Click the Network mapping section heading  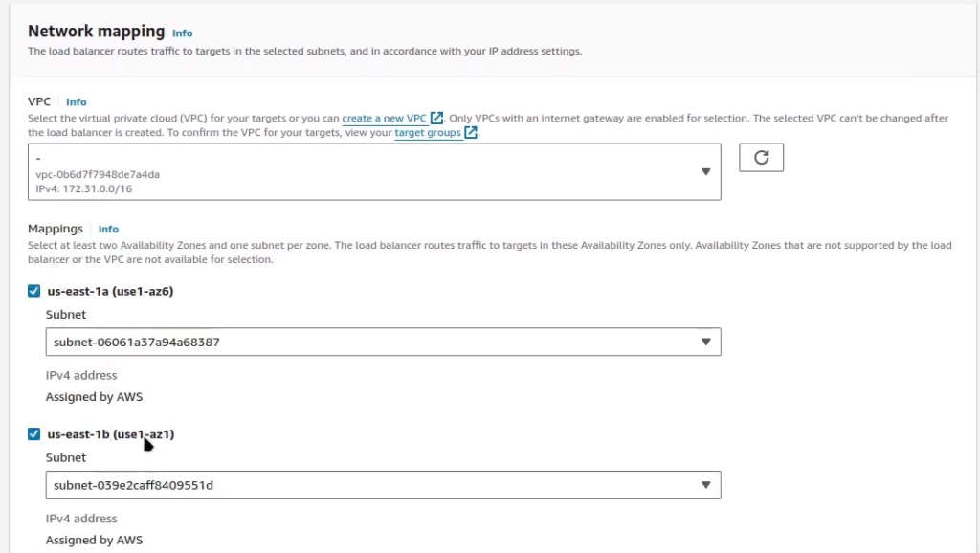click(x=96, y=32)
